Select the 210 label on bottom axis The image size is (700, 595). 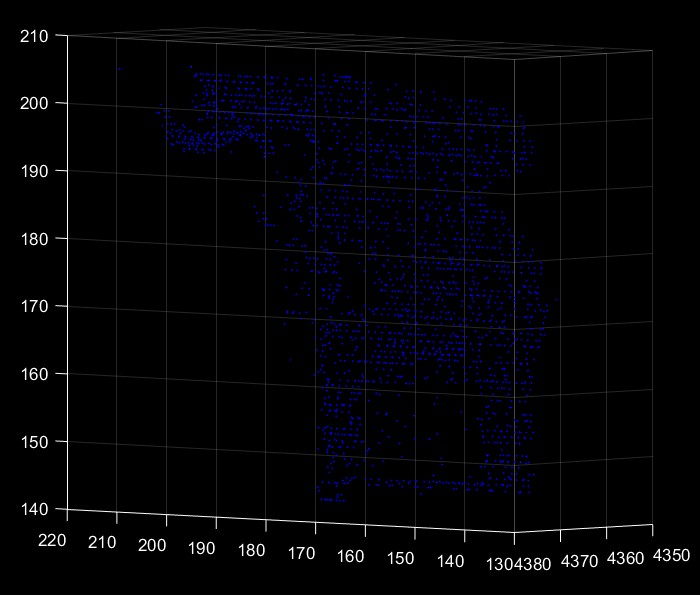(x=103, y=544)
